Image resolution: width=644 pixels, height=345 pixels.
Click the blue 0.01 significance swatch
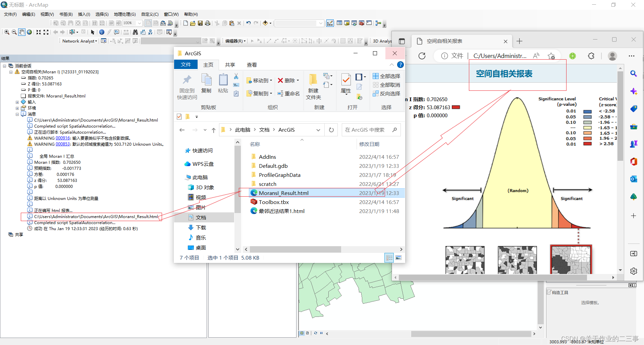(x=587, y=112)
